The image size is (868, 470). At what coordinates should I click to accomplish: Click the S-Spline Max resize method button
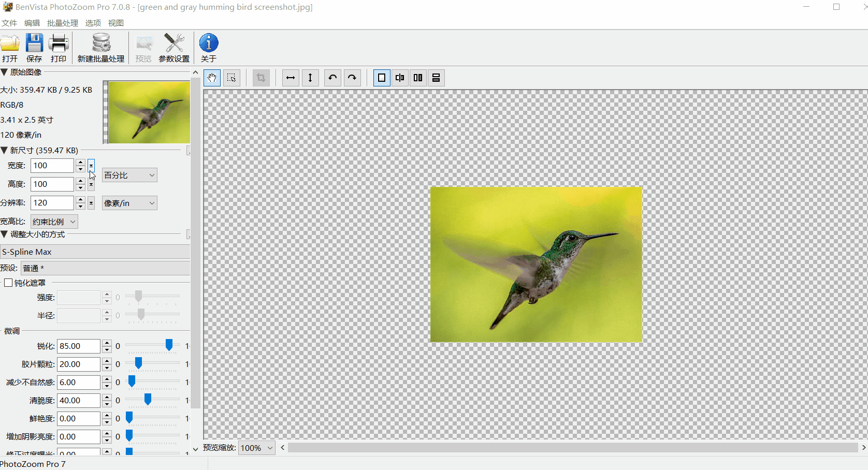click(95, 252)
